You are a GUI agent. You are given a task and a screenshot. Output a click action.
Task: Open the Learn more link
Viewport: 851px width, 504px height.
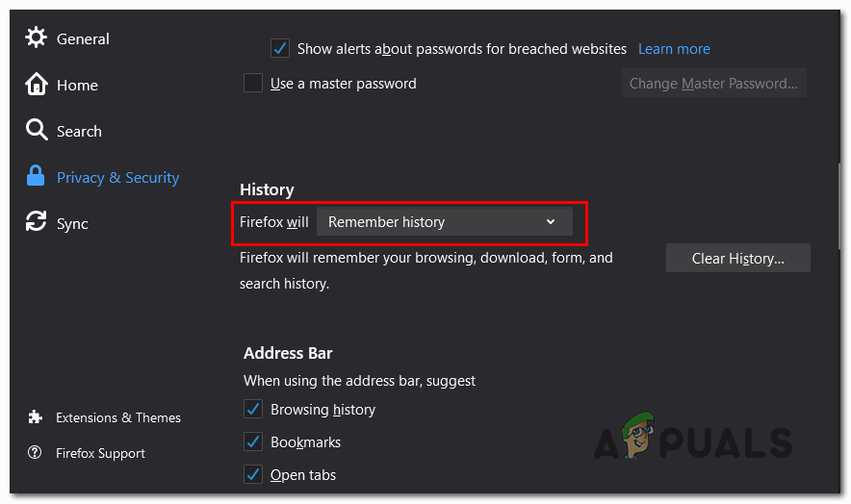[674, 48]
